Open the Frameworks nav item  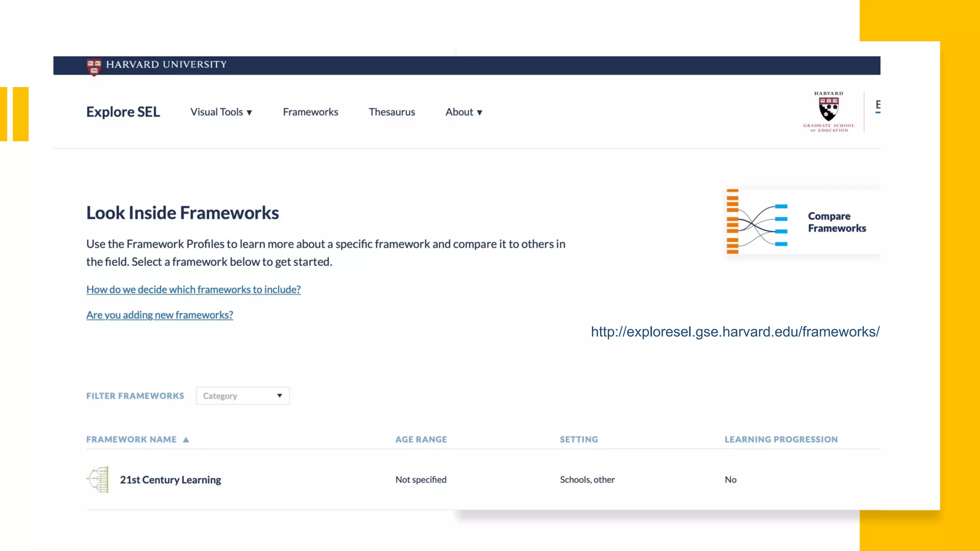pyautogui.click(x=311, y=112)
